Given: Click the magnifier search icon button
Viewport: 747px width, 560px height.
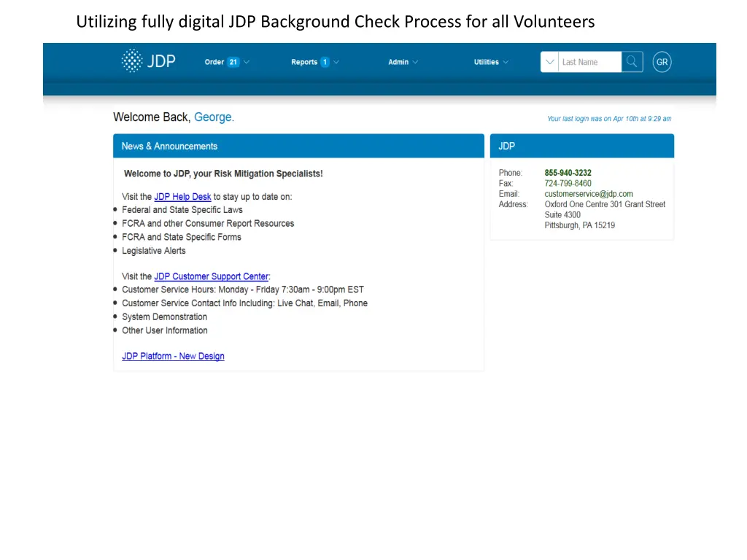Looking at the screenshot, I should [632, 62].
